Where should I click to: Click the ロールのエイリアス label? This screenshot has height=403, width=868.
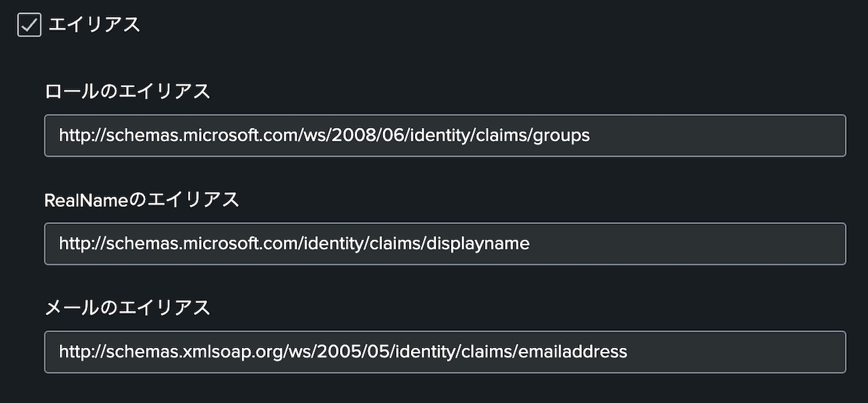[127, 91]
